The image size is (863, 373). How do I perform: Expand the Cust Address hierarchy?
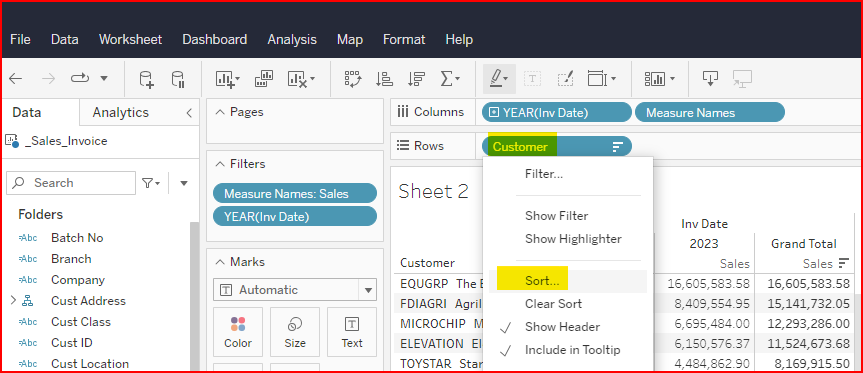pyautogui.click(x=13, y=300)
